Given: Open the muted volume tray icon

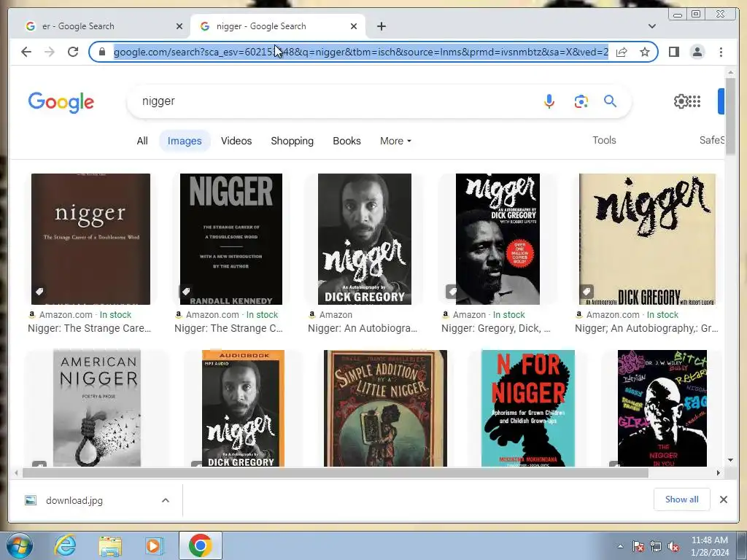Looking at the screenshot, I should [673, 546].
